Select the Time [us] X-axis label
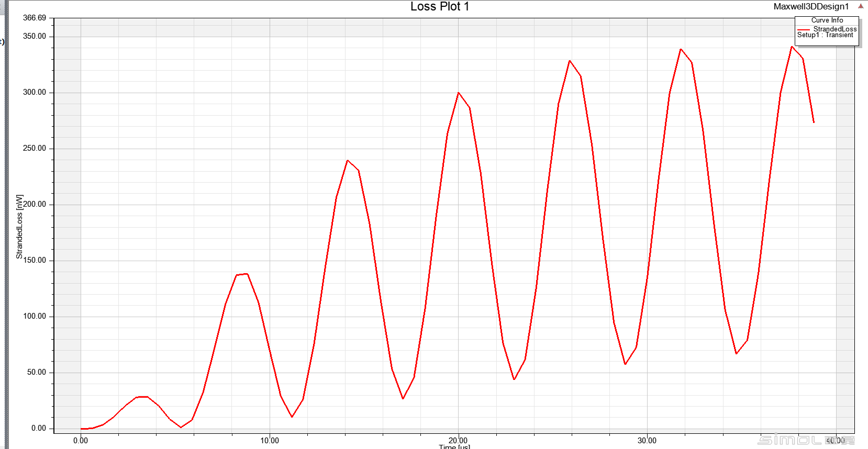 454,446
